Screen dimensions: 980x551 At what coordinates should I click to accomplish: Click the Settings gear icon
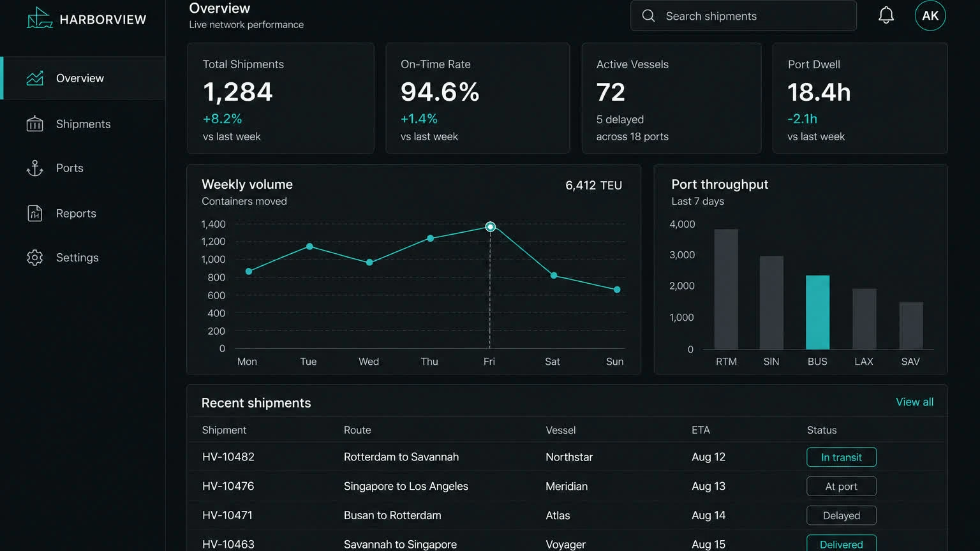point(35,257)
